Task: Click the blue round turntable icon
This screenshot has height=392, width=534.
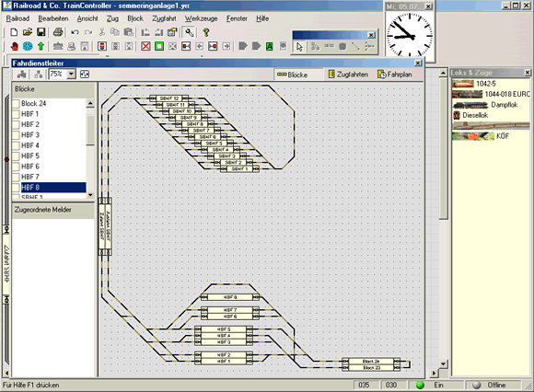Action: 28,46
